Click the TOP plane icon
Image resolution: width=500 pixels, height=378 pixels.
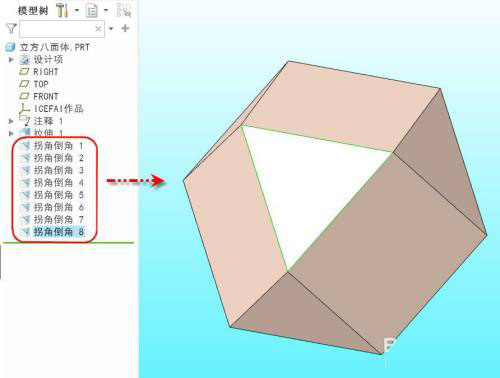click(x=25, y=84)
